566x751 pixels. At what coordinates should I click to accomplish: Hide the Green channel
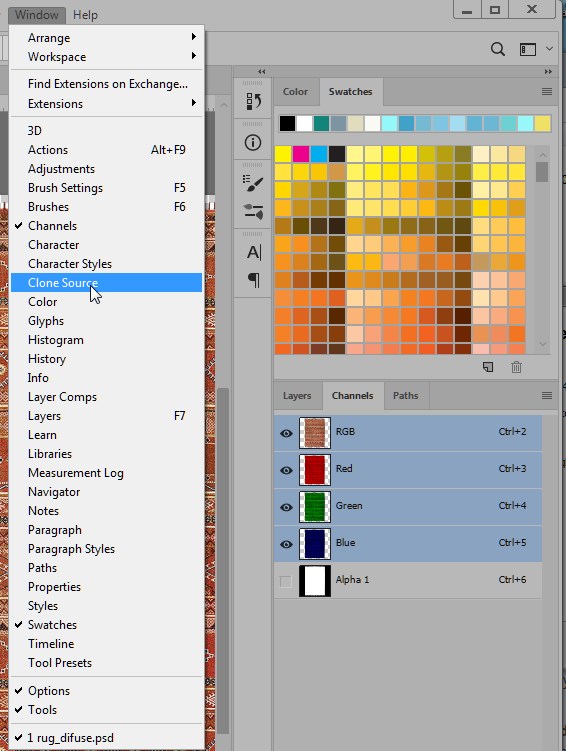[x=286, y=507]
